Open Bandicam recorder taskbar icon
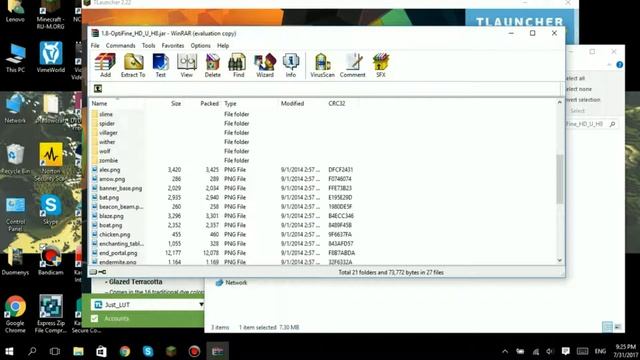 point(194,351)
